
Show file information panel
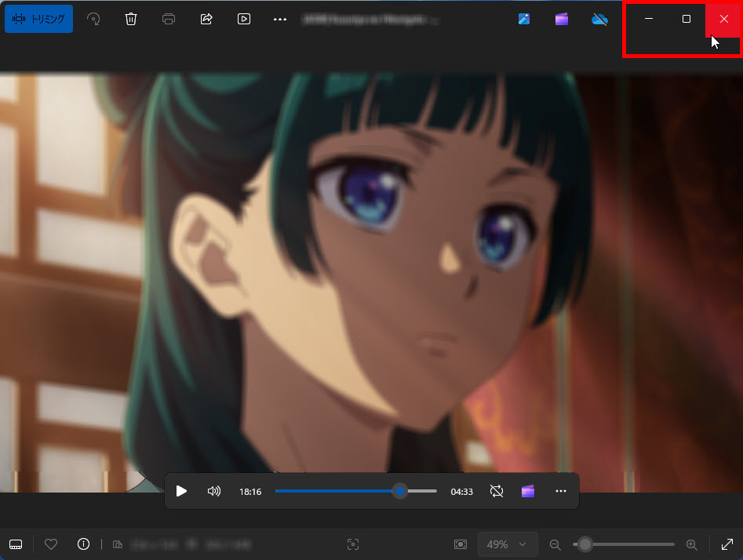(x=83, y=544)
